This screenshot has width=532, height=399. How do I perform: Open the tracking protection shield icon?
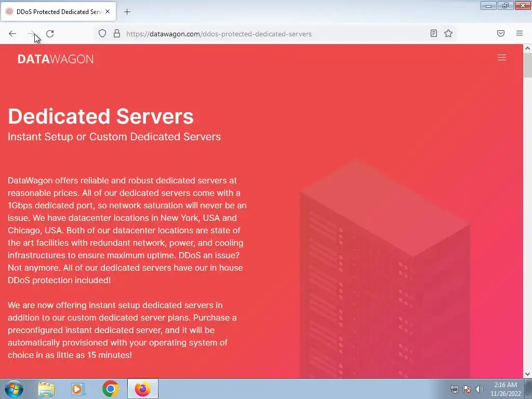(x=102, y=33)
